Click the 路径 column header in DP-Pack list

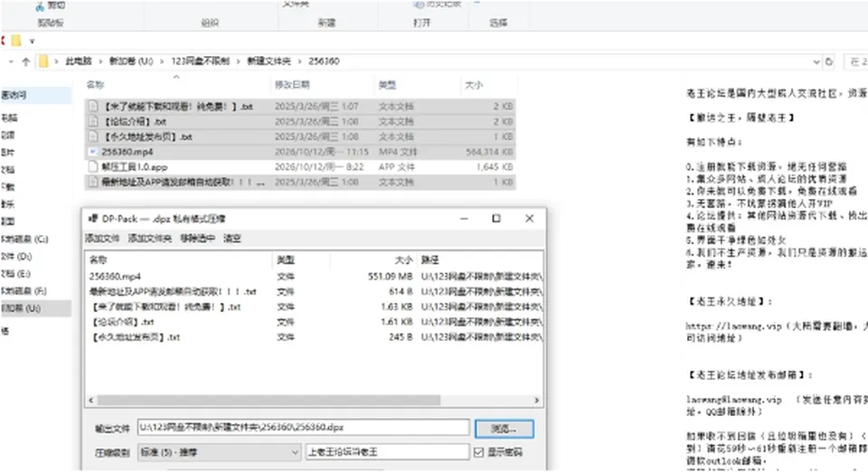(430, 260)
